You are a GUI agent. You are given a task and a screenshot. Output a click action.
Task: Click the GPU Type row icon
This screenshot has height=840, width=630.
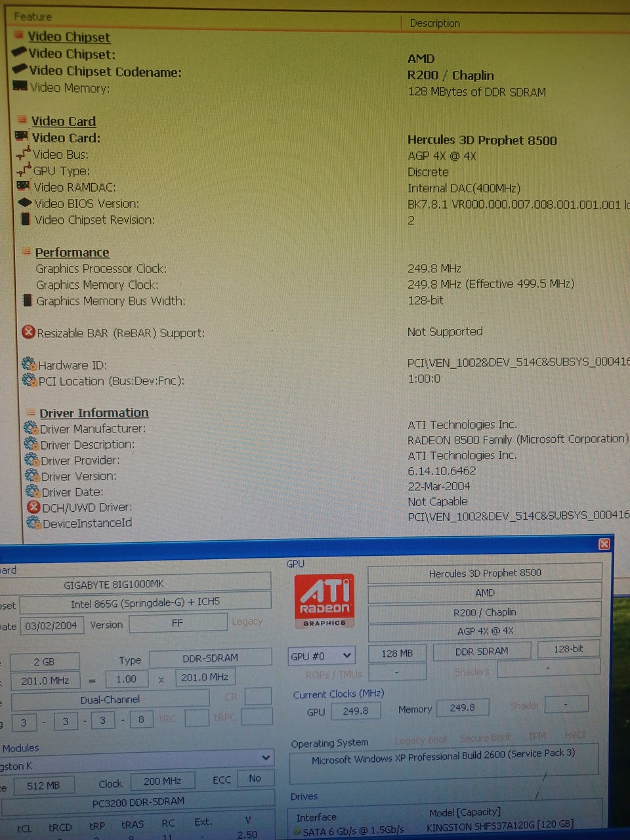[24, 170]
